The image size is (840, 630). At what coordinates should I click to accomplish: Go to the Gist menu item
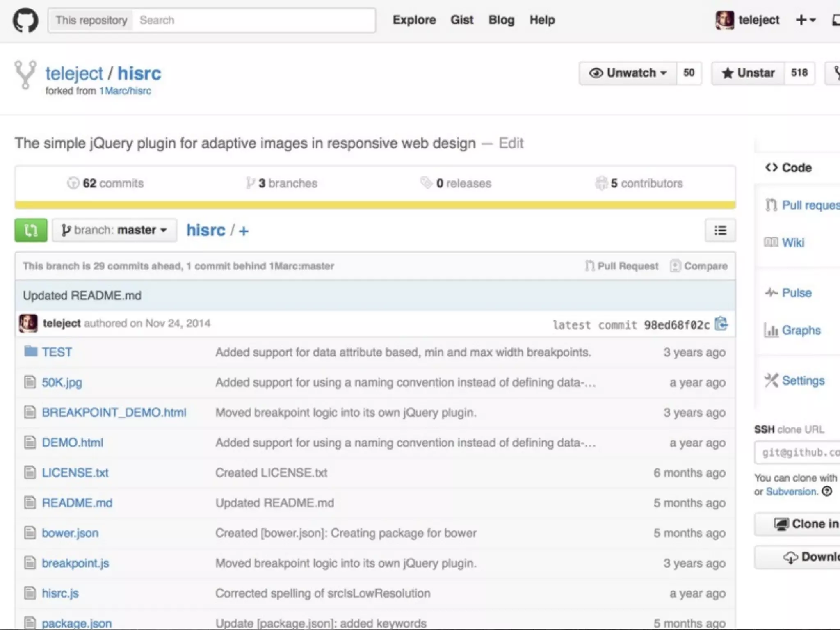pyautogui.click(x=462, y=20)
